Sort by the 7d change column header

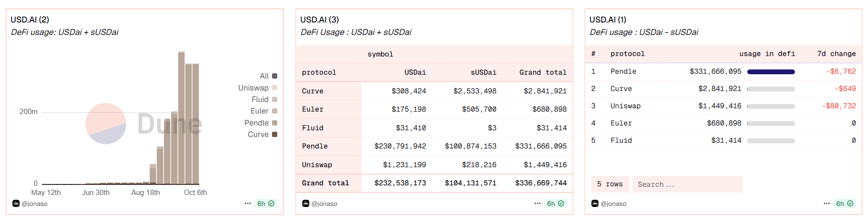point(836,54)
